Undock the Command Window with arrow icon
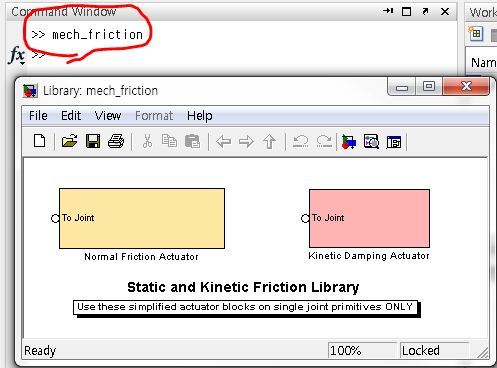Screen dimensions: 497x368 coord(425,12)
